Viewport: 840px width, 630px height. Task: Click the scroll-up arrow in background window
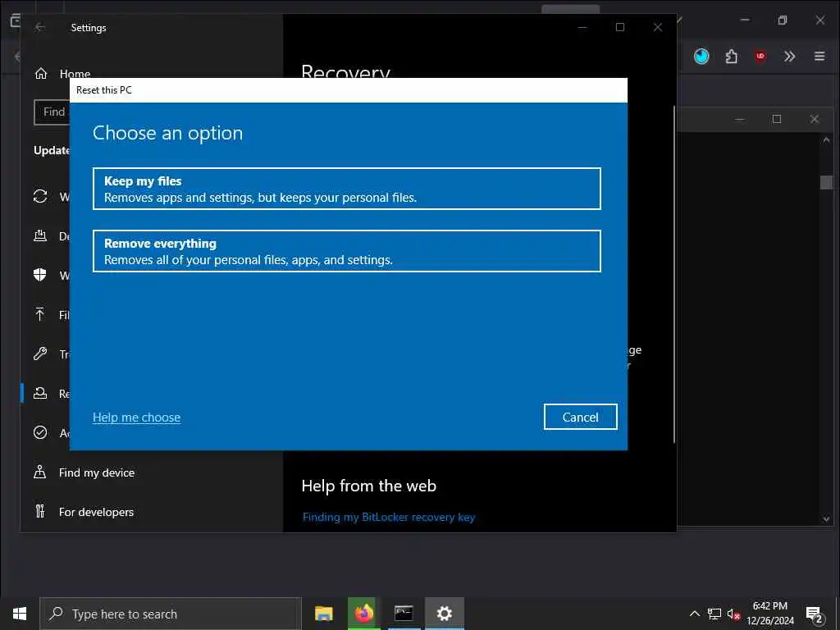click(x=826, y=139)
